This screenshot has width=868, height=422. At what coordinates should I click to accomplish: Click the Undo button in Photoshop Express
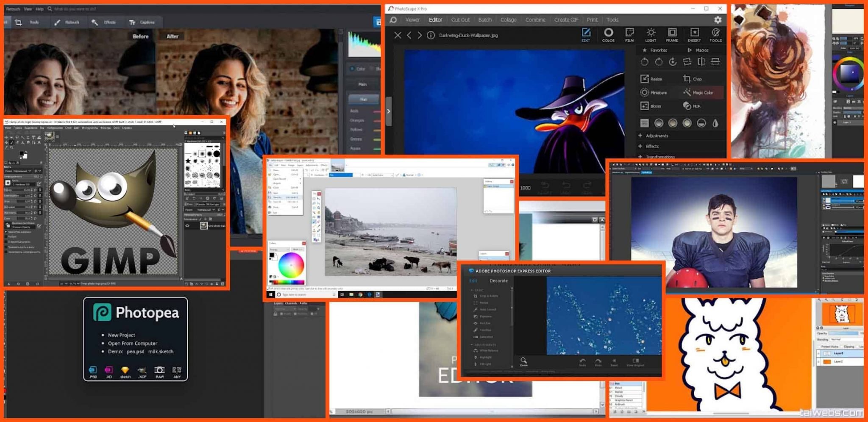[582, 362]
